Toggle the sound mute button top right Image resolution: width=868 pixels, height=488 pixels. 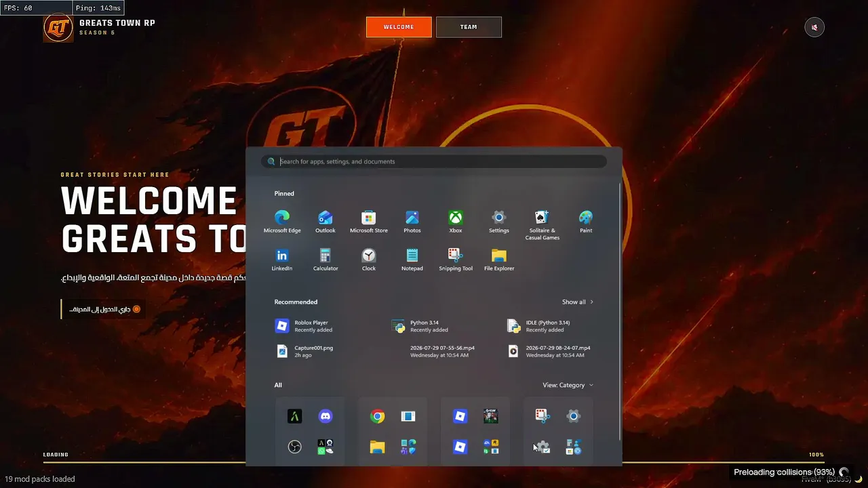coord(814,27)
